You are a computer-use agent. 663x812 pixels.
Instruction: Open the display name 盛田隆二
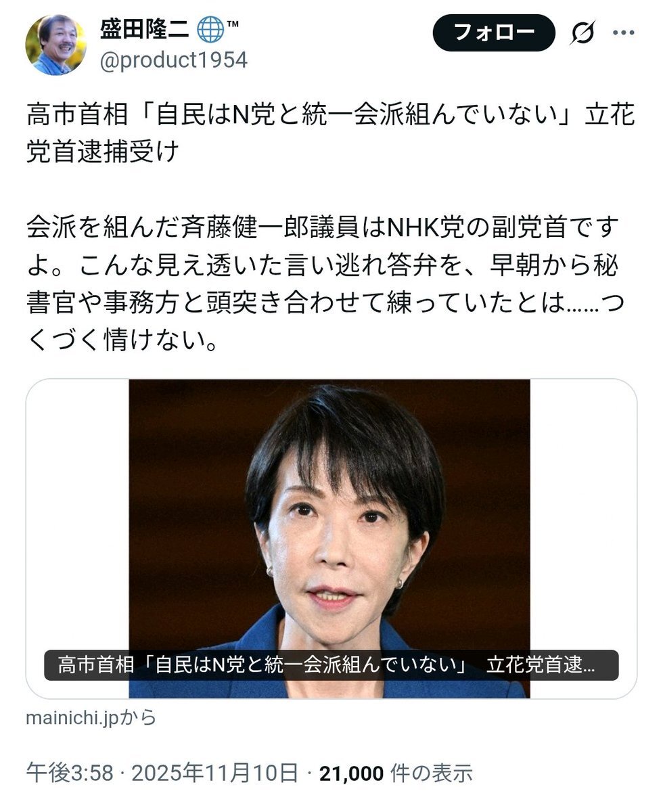click(145, 30)
